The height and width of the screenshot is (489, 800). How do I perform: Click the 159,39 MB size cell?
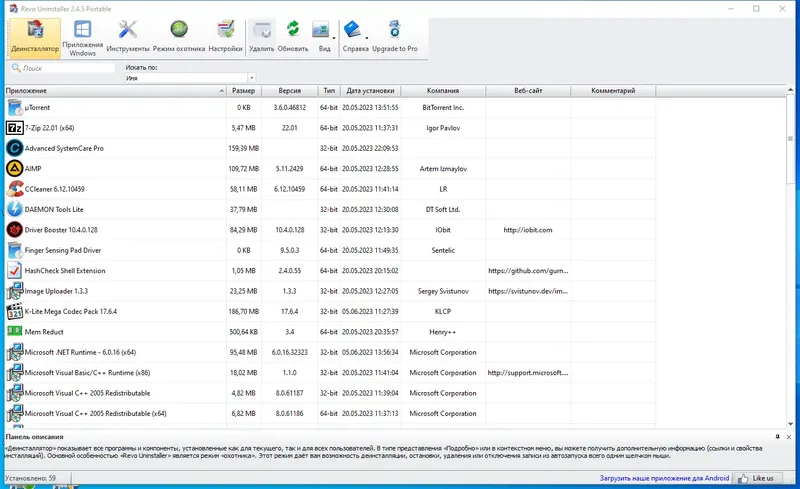pos(243,149)
